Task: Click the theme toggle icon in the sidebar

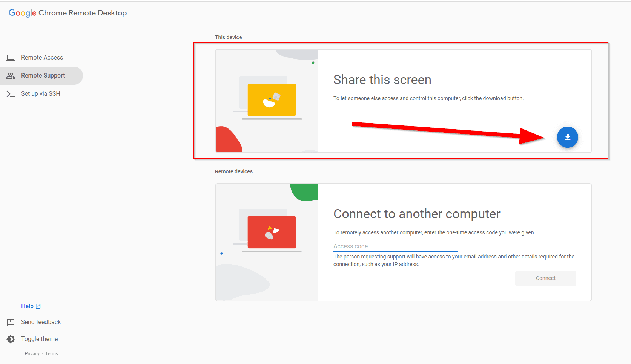Action: 11,339
